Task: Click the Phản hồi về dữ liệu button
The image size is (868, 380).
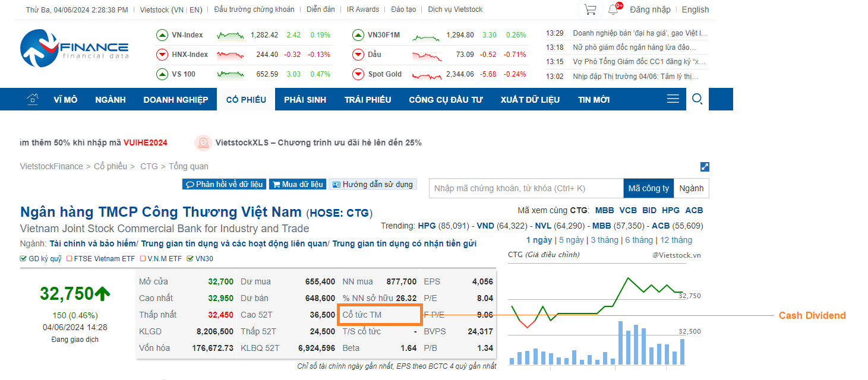Action: [224, 184]
